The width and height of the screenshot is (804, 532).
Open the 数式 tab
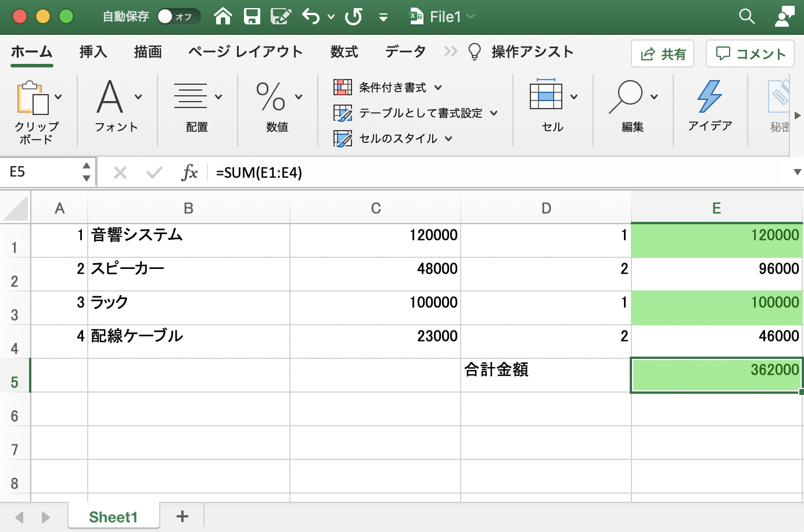point(344,52)
